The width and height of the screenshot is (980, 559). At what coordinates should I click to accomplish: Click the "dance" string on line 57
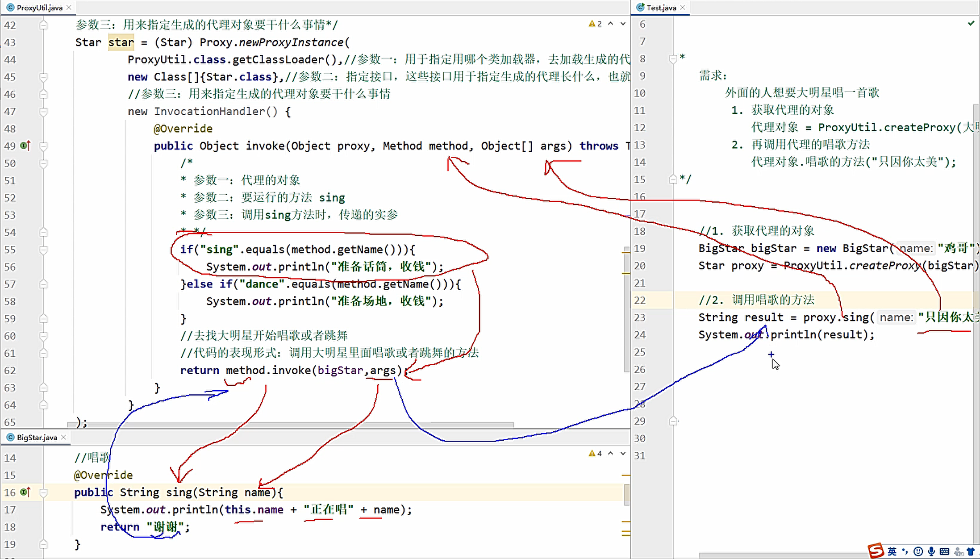[x=262, y=284]
